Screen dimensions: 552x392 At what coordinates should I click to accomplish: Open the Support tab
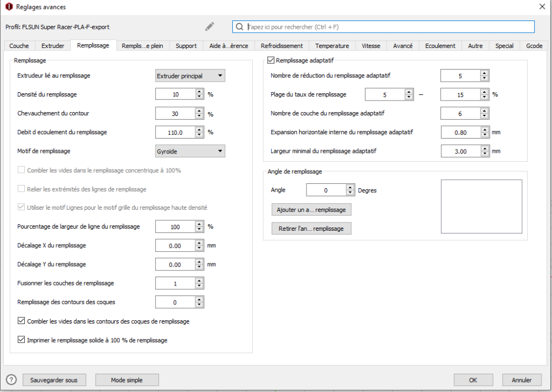[186, 46]
